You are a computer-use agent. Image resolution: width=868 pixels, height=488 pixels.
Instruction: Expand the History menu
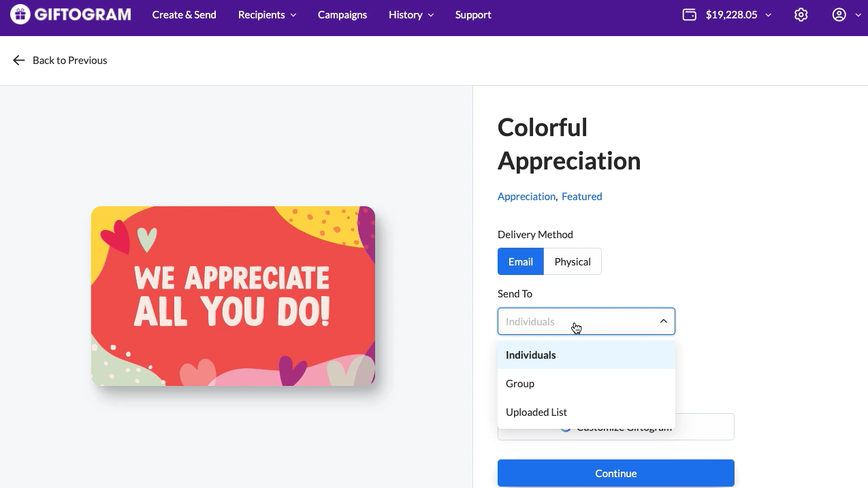tap(411, 15)
